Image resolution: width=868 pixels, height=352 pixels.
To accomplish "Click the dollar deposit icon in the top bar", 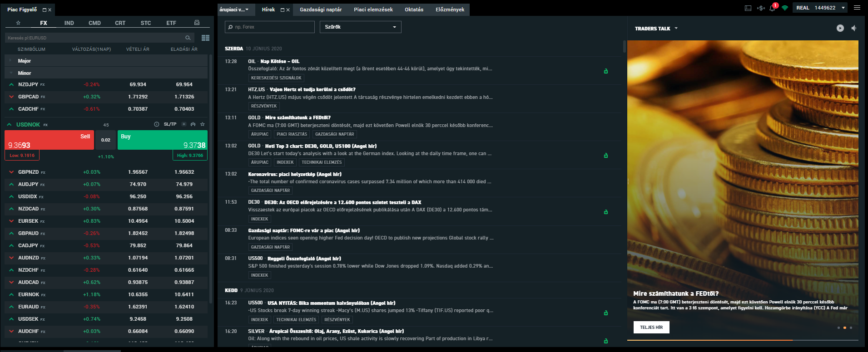I will point(761,8).
